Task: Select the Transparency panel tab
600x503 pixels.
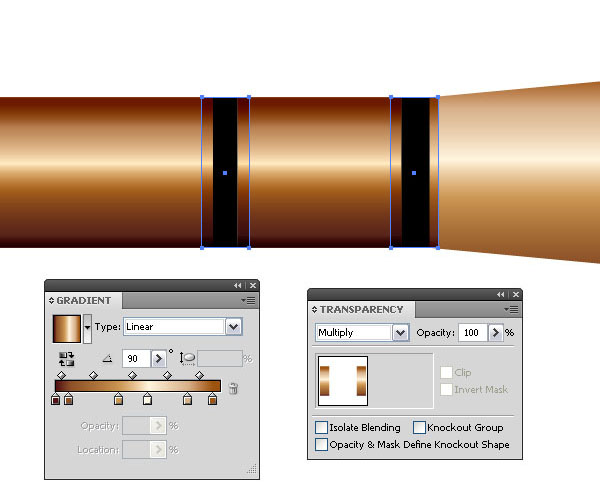Action: coord(361,309)
